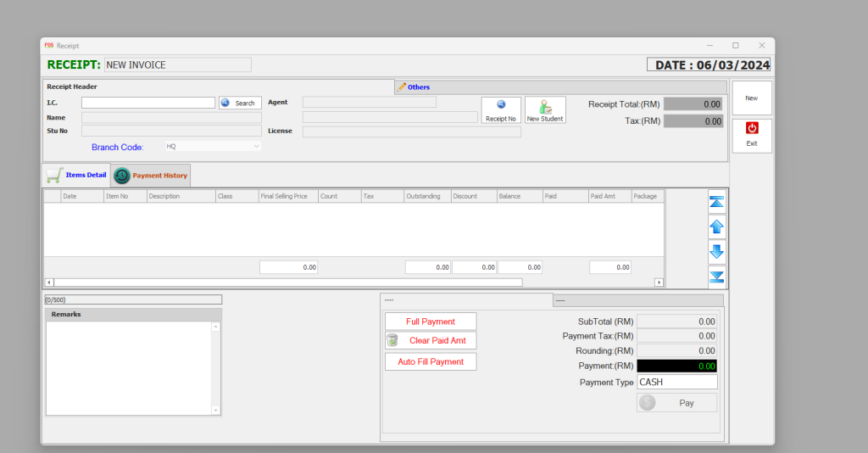Move up one row with up arrow

[x=717, y=226]
